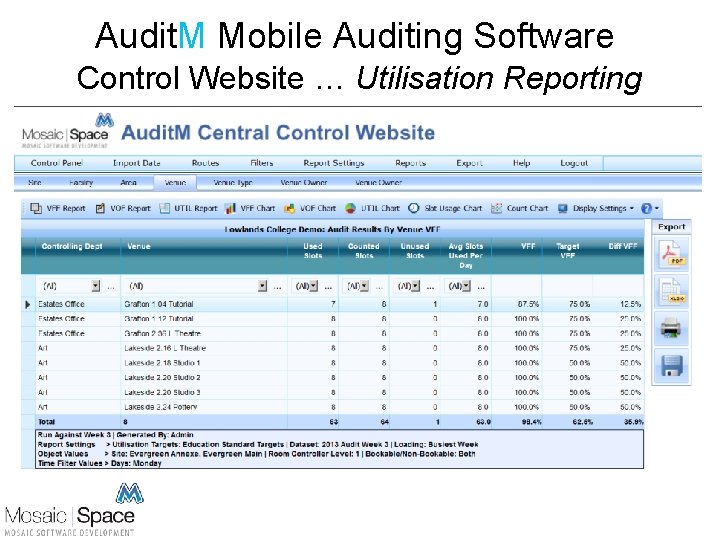Open the Export menu
Screen dimensions: 720x540
[469, 163]
